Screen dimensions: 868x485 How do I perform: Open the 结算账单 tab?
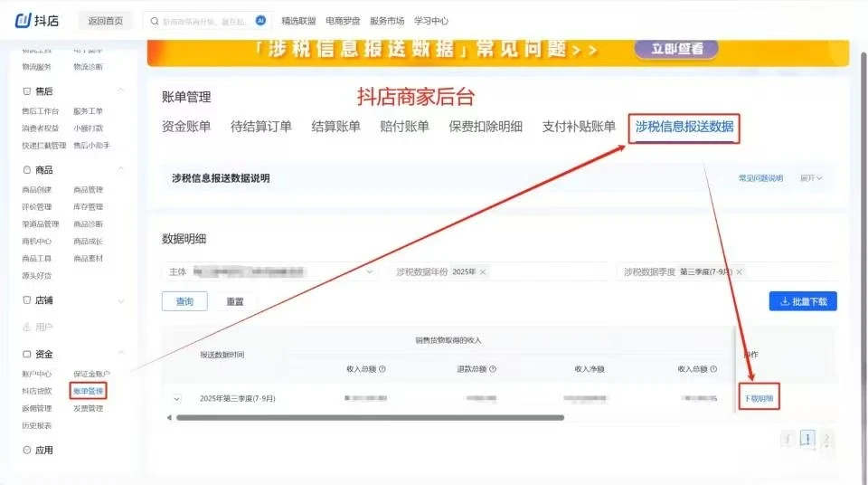pyautogui.click(x=335, y=127)
